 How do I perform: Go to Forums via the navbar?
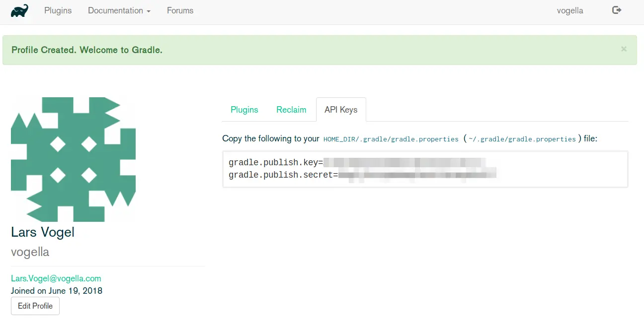pyautogui.click(x=180, y=10)
